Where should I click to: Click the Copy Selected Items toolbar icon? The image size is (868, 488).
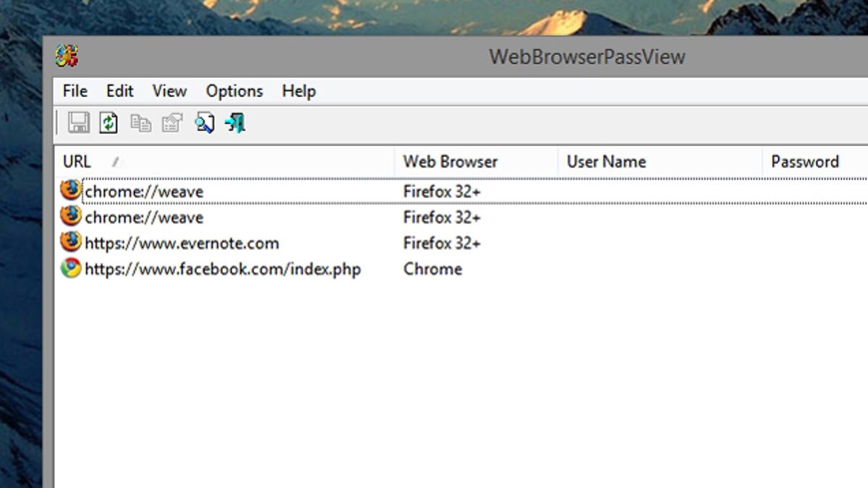pos(141,123)
